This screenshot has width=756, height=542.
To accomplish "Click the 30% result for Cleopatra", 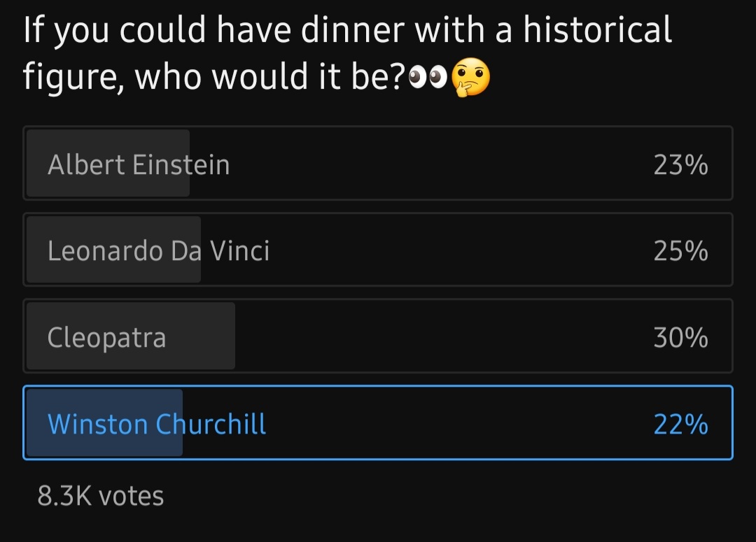I will 681,337.
